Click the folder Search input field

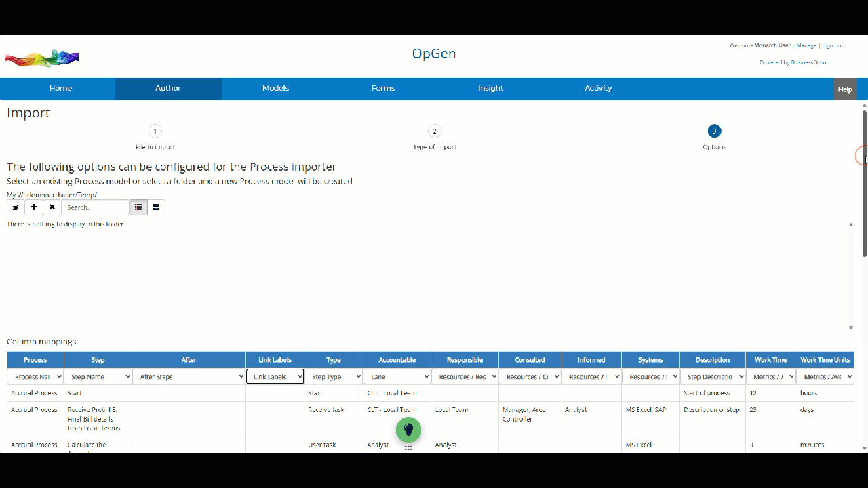(95, 207)
